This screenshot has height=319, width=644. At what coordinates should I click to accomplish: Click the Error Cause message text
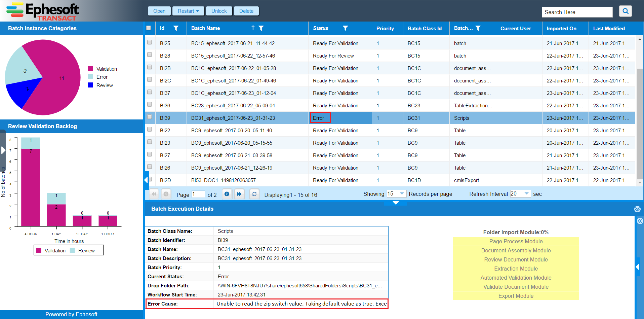301,304
